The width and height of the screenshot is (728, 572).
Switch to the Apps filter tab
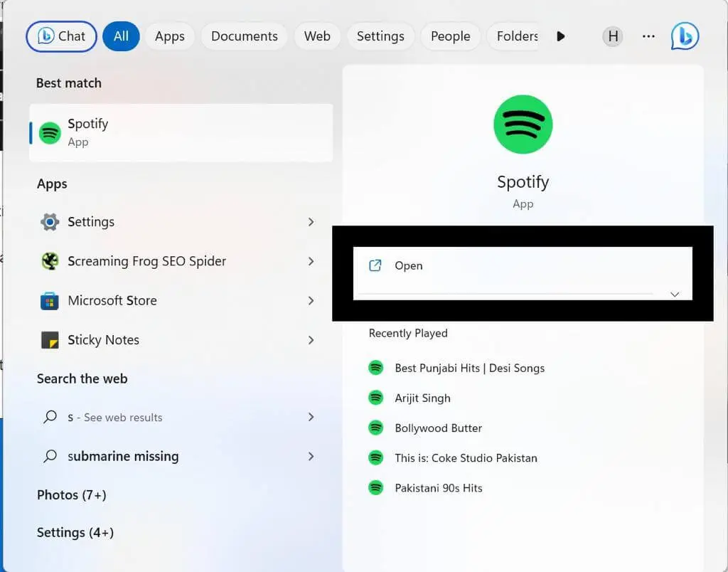pyautogui.click(x=169, y=36)
